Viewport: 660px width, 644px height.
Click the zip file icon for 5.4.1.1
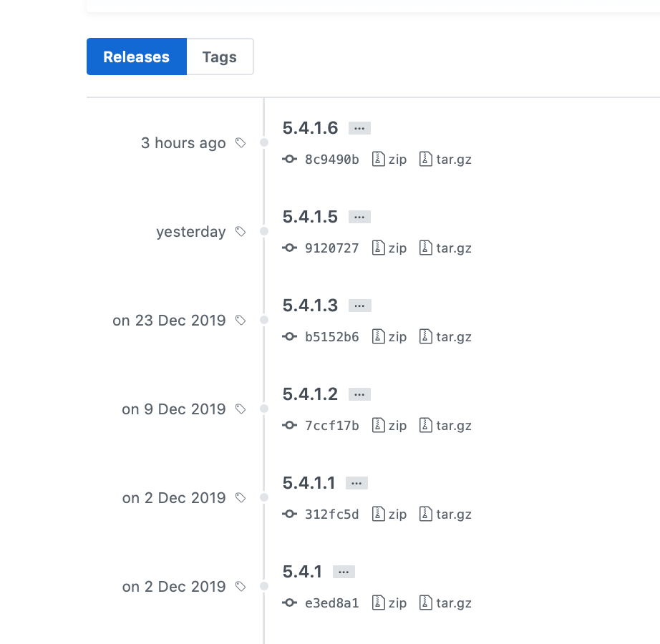(379, 514)
